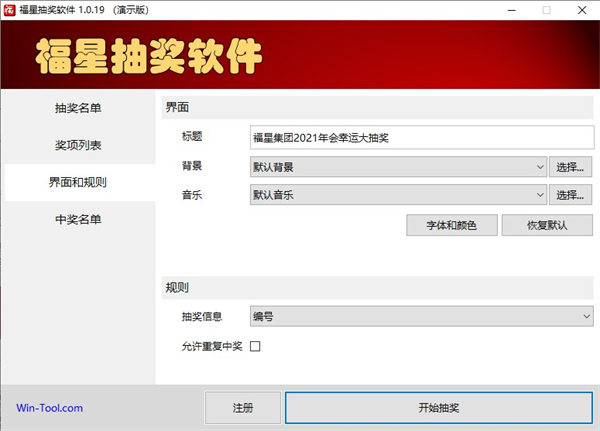Click 选择... button beside the 背景 dropdown
Screen dimensions: 600x431
click(572, 167)
